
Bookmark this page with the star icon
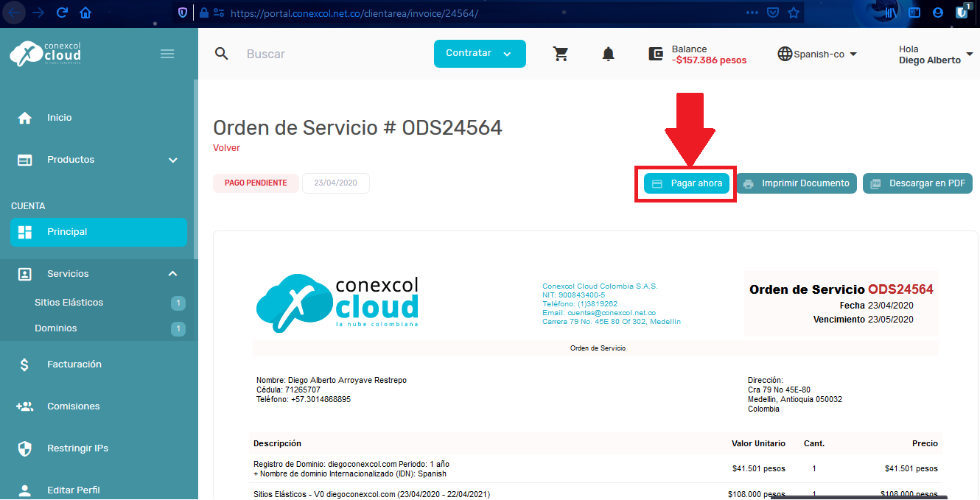pos(794,13)
